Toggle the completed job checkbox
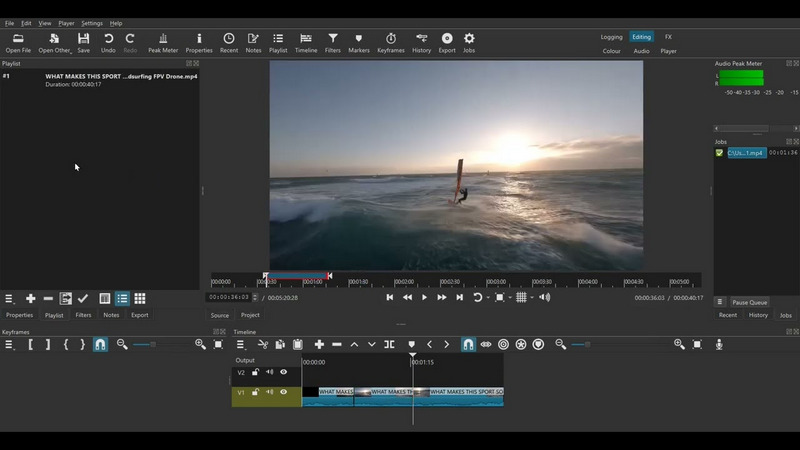The height and width of the screenshot is (450, 800). coord(719,153)
